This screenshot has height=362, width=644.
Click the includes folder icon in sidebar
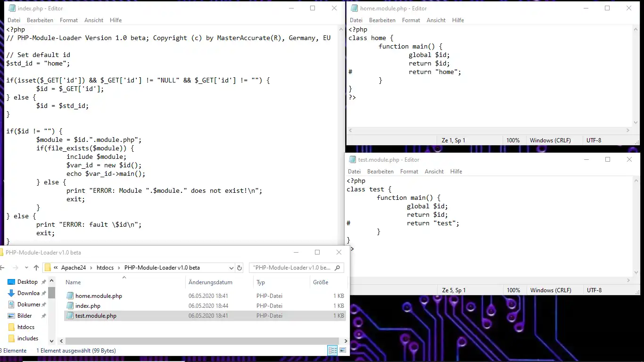[x=11, y=338]
